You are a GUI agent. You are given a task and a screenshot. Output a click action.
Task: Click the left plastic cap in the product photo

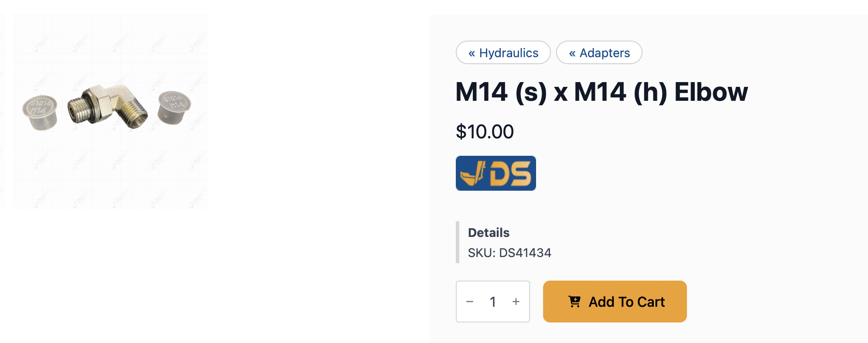[x=40, y=112]
